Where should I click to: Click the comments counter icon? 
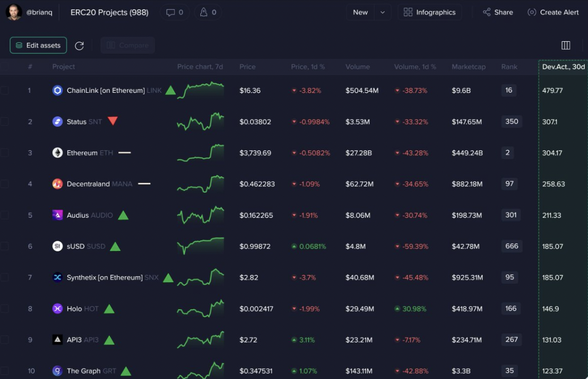[x=171, y=12]
